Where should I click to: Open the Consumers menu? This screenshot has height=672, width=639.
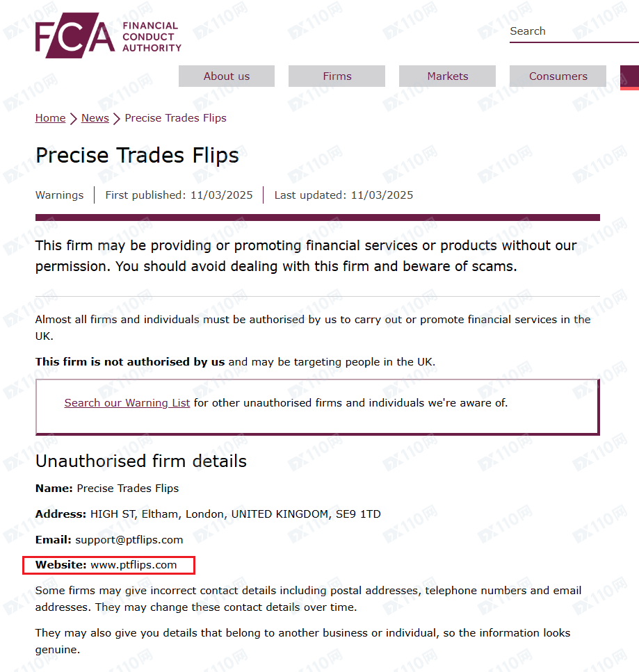pos(558,76)
